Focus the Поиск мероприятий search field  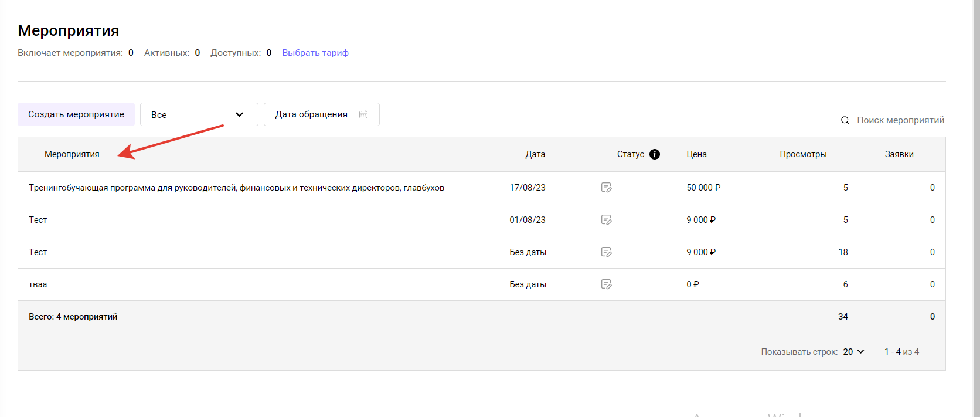(900, 120)
